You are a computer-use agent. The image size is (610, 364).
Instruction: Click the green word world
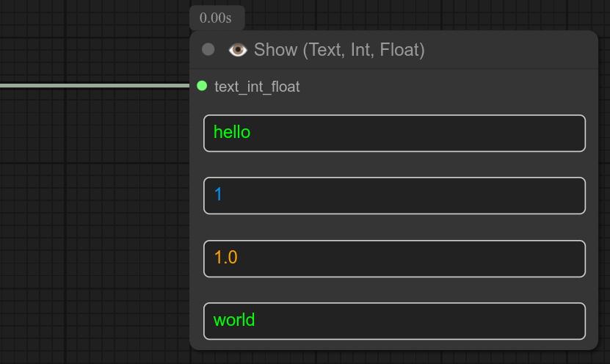tap(234, 321)
